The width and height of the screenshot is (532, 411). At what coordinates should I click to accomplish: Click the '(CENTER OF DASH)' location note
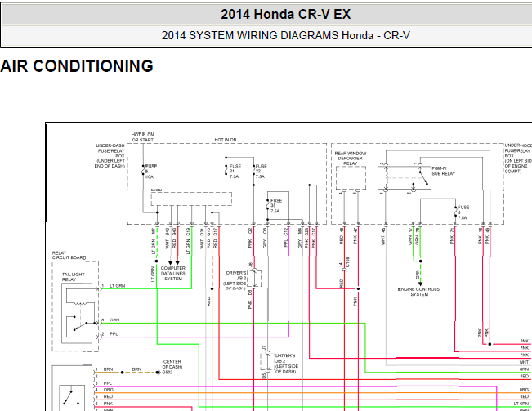172,364
